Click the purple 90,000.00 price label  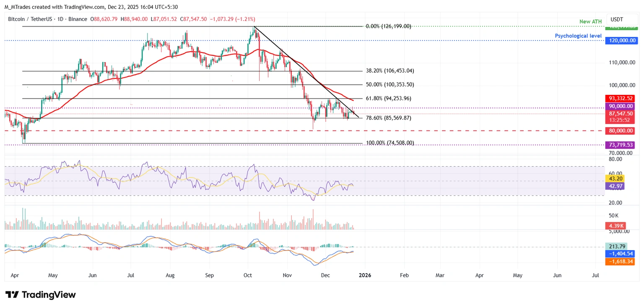click(621, 106)
